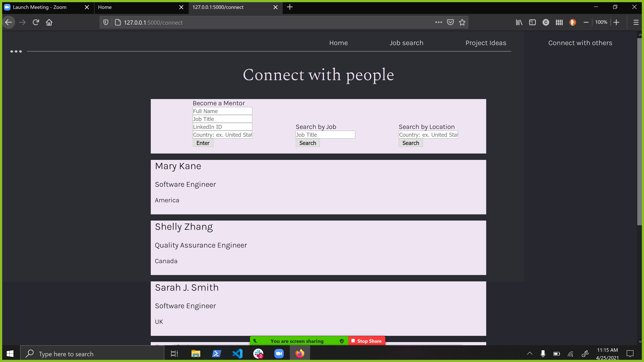Switch to the Home browser tab
Screen dimensions: 644x362
[139, 7]
